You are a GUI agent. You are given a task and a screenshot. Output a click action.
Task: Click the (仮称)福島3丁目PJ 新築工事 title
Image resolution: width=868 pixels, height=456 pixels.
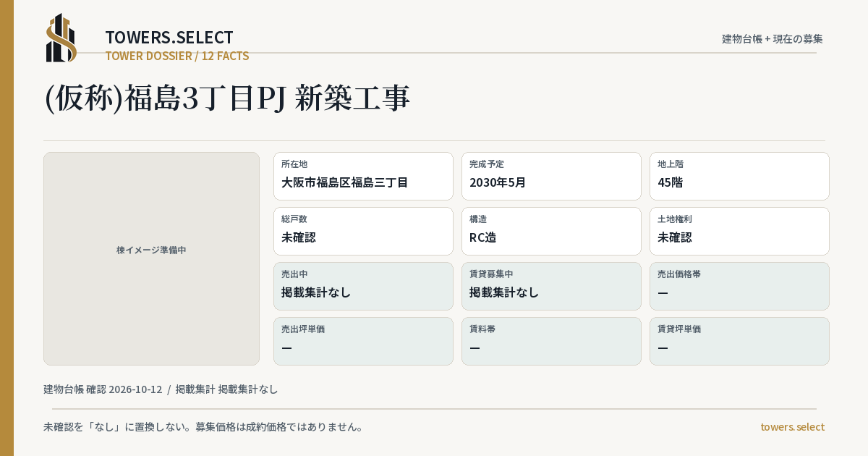pos(227,98)
